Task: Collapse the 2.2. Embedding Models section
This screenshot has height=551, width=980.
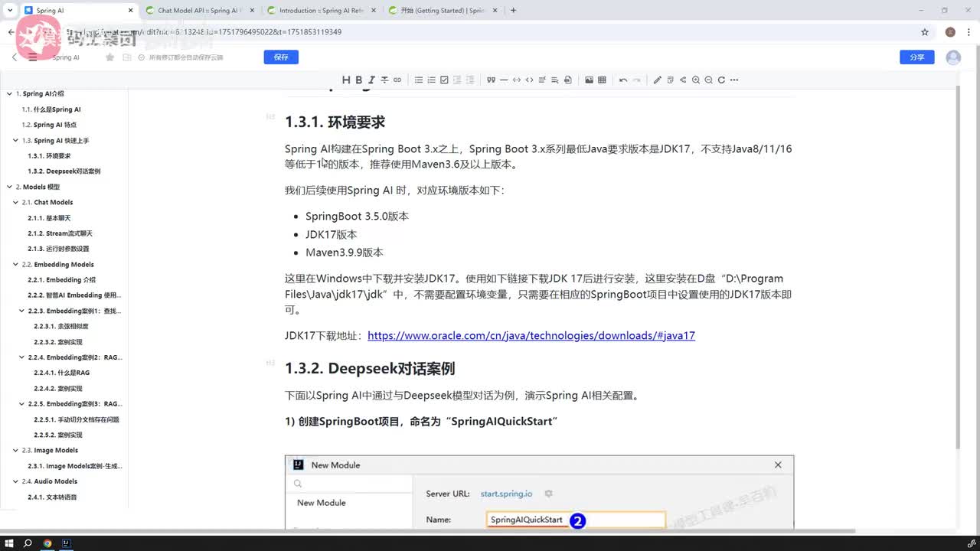Action: pos(15,264)
